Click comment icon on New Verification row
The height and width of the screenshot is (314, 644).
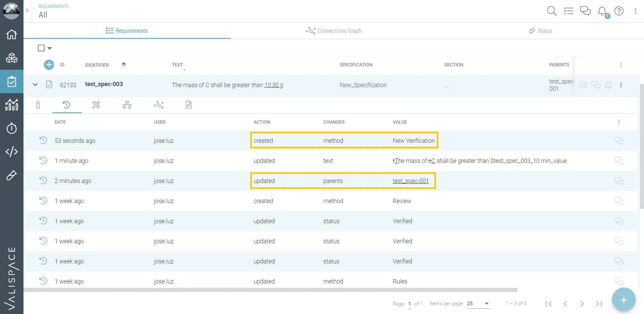[x=619, y=141]
